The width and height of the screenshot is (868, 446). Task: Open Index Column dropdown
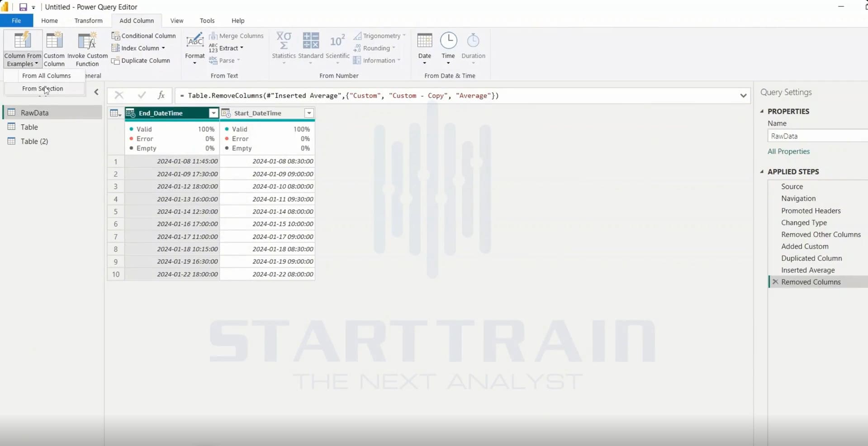tap(138, 48)
